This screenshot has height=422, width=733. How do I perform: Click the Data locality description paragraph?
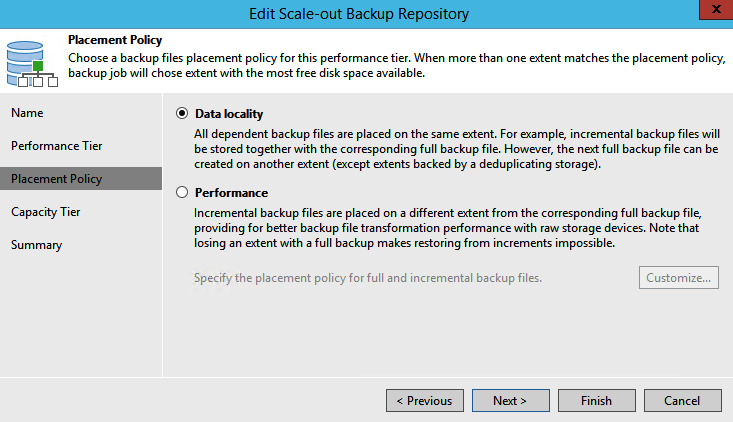click(457, 149)
